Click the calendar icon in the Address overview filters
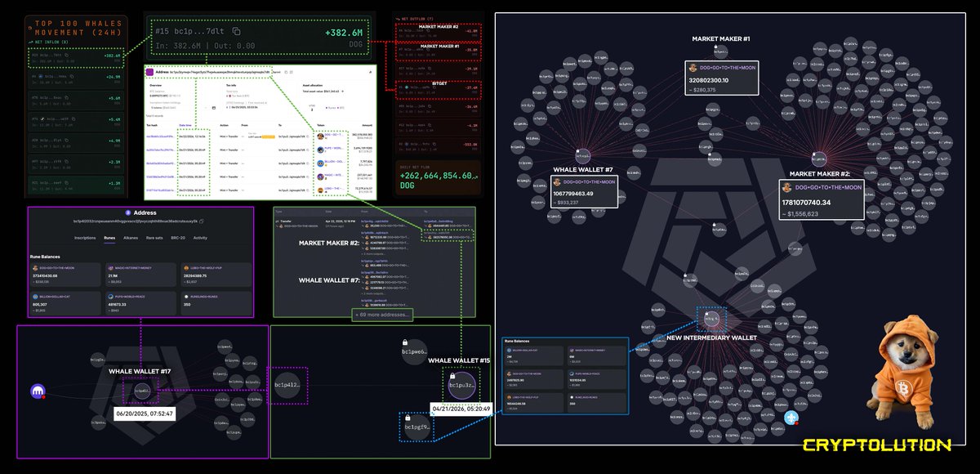The height and width of the screenshot is (474, 980). pyautogui.click(x=214, y=108)
